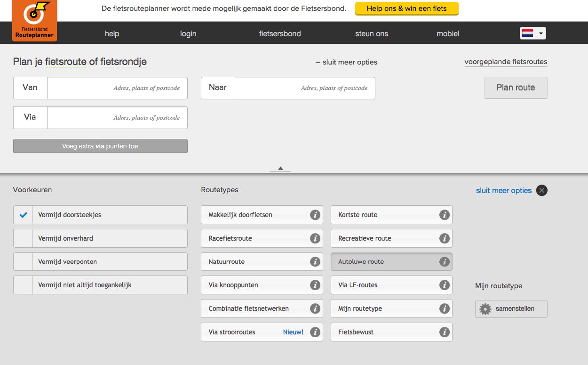Uncheck Vermijd doorsteekjes
Viewport: 588px width, 365px height.
coord(23,215)
